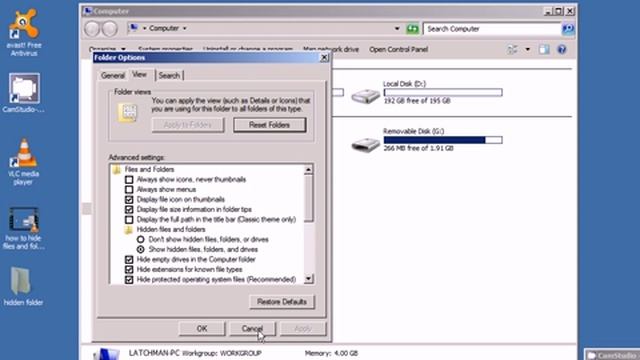Open the CamStudio desktop shortcut

24,93
